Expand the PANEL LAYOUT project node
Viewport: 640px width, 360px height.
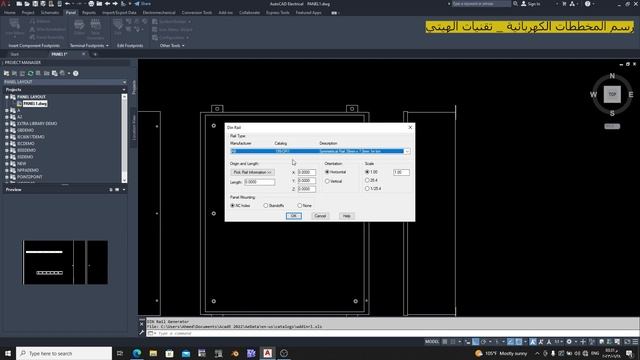[7, 97]
